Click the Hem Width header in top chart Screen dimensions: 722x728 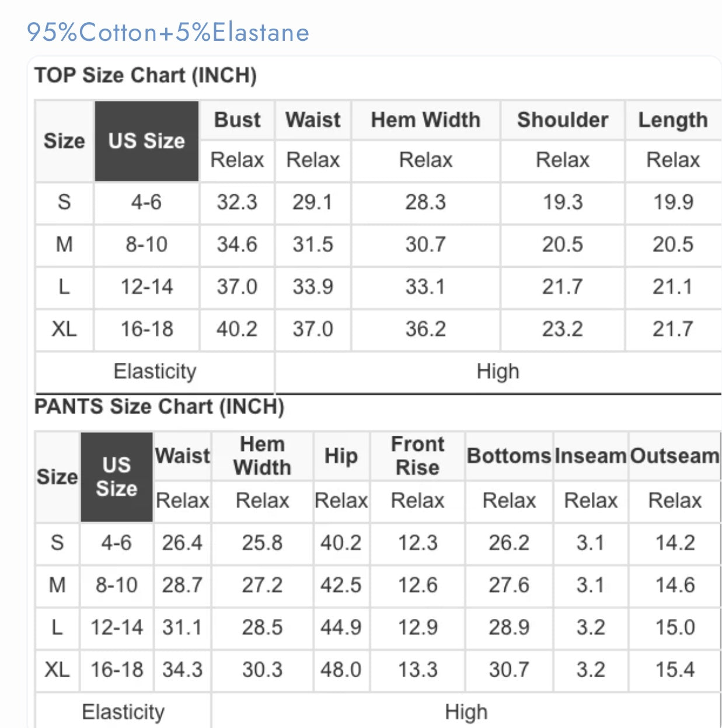coord(425,120)
